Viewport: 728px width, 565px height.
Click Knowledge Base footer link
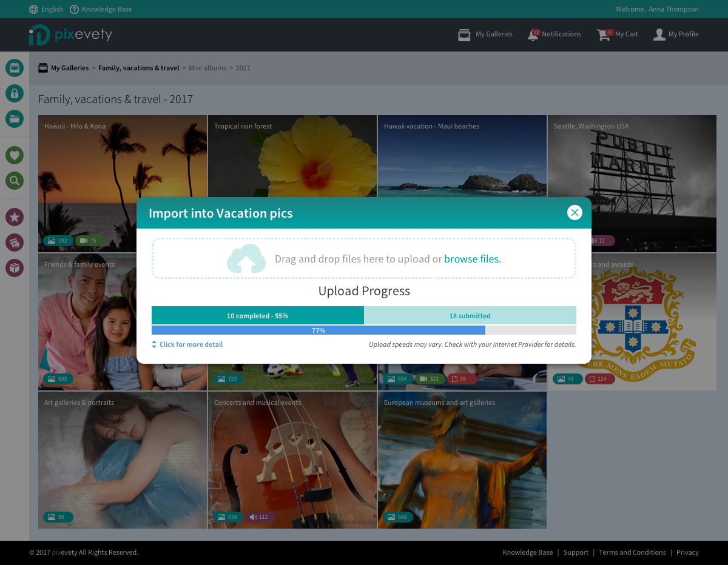[x=528, y=552]
